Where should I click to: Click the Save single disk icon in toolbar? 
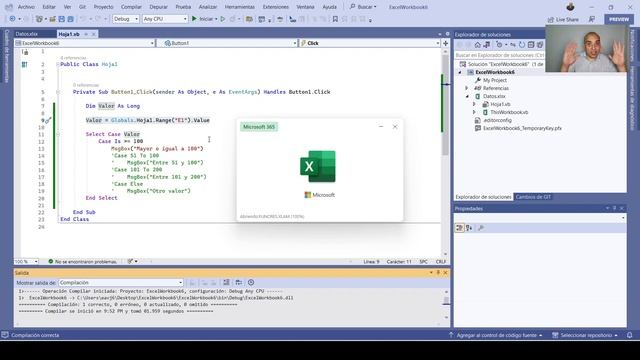(62, 19)
